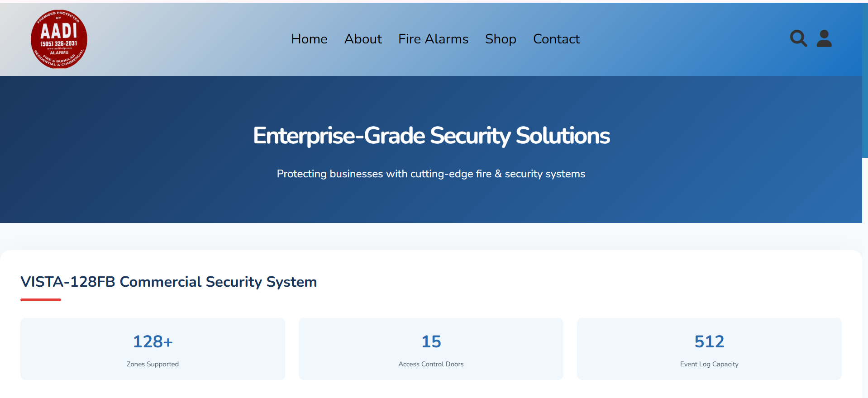Image resolution: width=868 pixels, height=398 pixels.
Task: Click the Access Control Doors label
Action: point(431,364)
